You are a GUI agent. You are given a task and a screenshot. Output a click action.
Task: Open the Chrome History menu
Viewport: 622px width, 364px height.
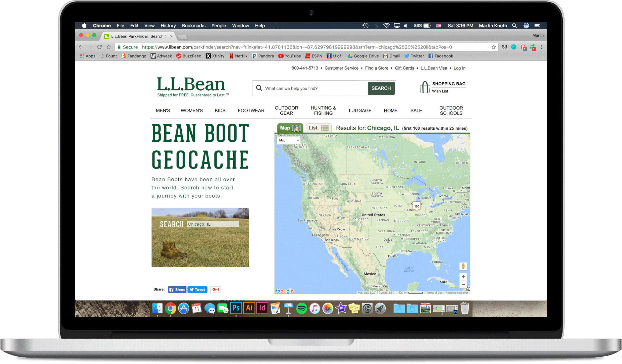[x=168, y=26]
